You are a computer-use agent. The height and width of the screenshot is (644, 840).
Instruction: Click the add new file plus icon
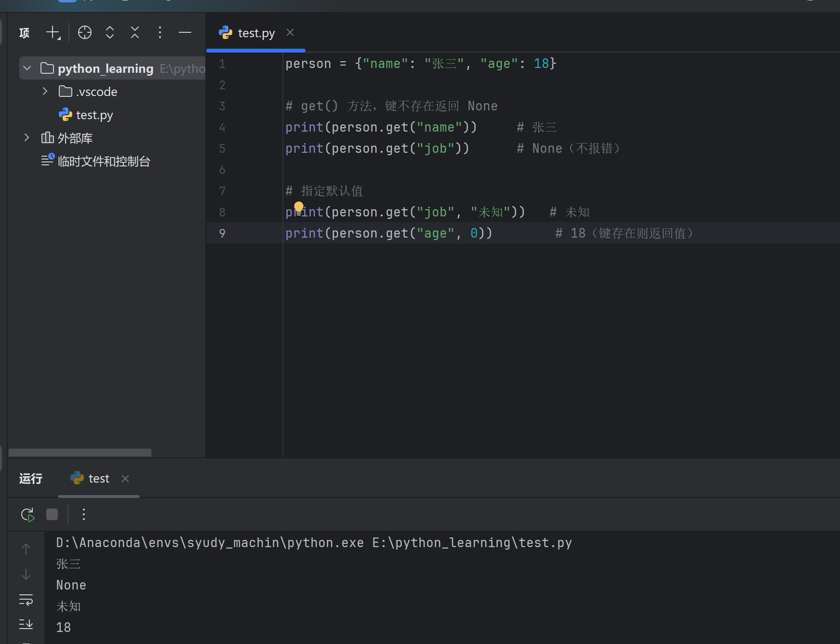tap(53, 33)
